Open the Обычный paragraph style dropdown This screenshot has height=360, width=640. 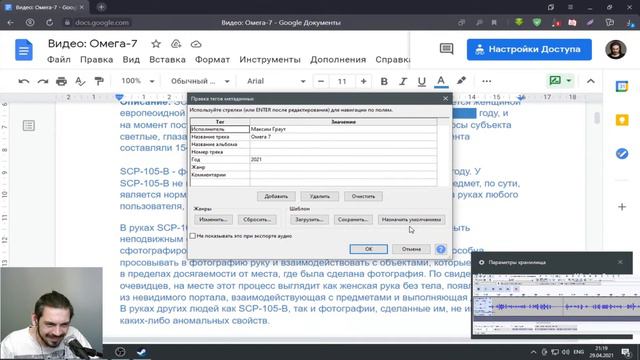(200, 81)
